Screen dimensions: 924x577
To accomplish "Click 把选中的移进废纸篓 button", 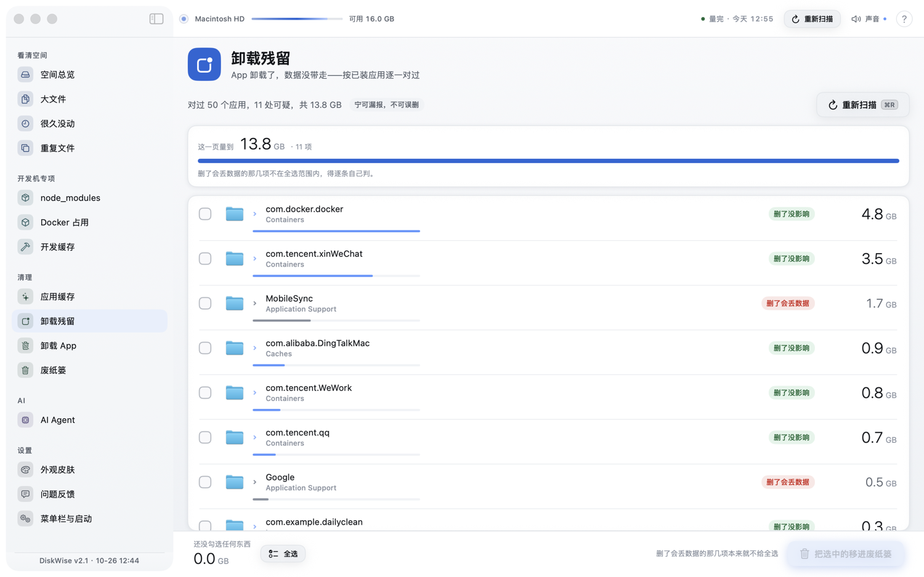I will (846, 554).
